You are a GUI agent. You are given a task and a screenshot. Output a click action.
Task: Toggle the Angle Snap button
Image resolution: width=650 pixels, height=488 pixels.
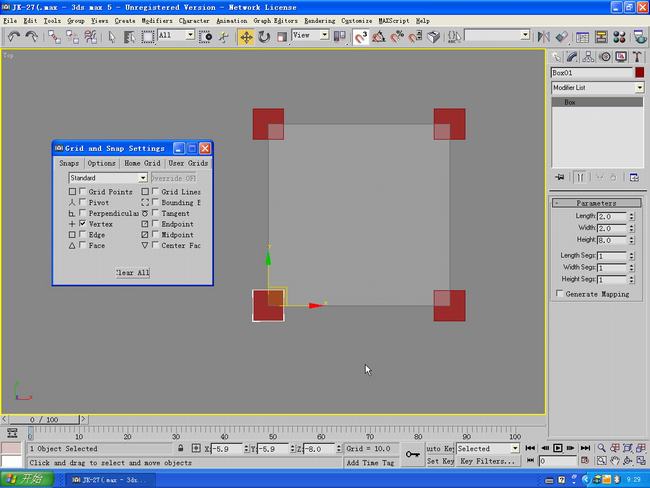tap(378, 37)
